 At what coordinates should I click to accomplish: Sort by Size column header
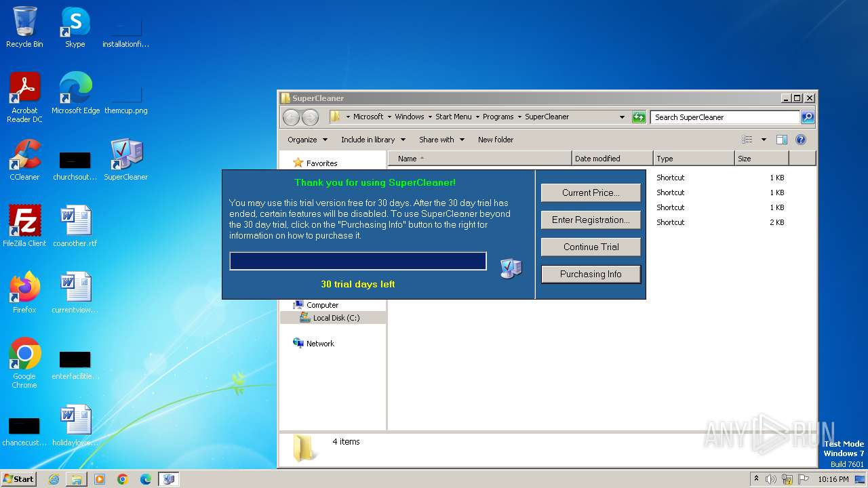pos(762,159)
